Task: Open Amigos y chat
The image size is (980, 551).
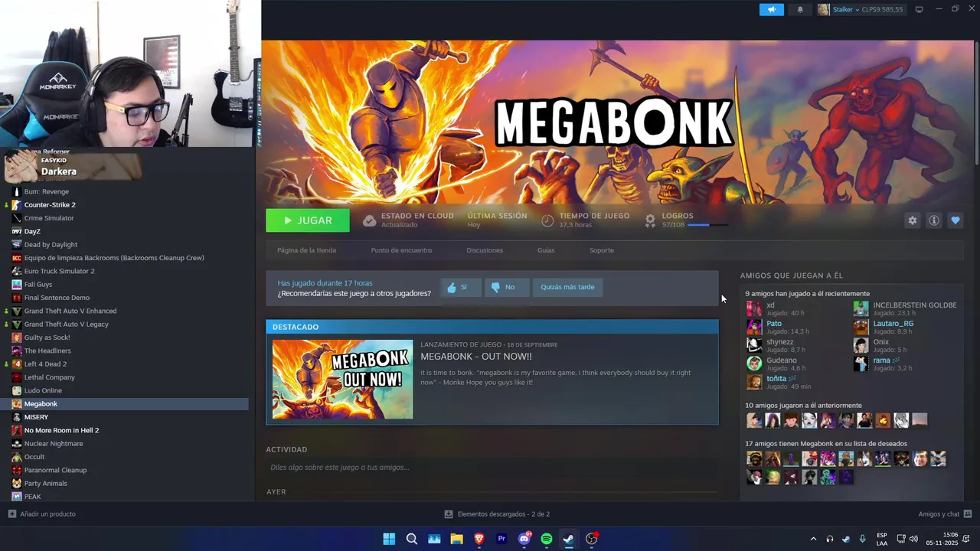Action: 945,514
